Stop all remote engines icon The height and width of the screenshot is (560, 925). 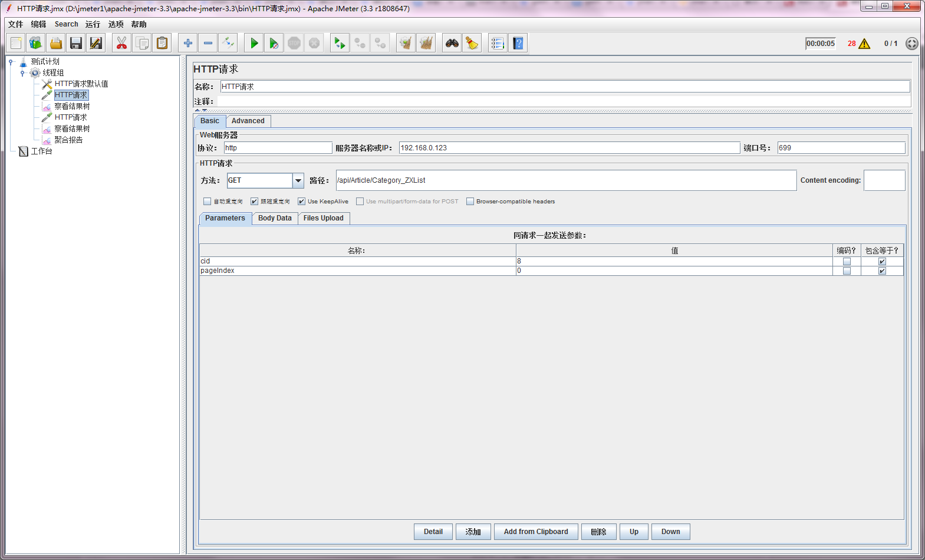point(360,43)
